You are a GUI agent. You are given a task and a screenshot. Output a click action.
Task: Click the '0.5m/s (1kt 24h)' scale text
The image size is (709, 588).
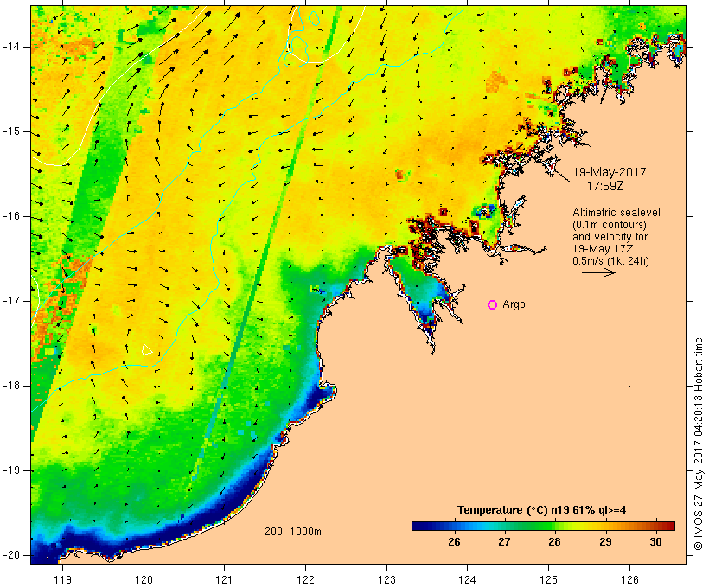click(610, 261)
